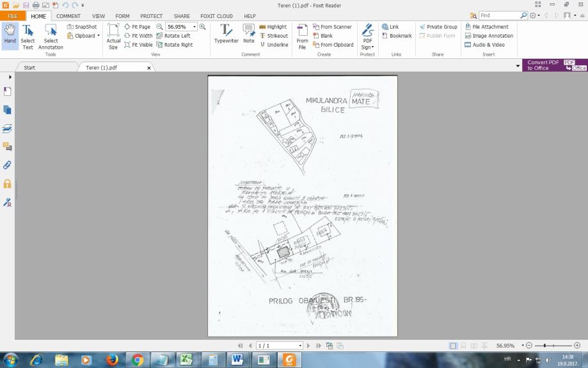Open the Pages thumbnail side panel
This screenshot has width=588, height=368.
pos(7,110)
